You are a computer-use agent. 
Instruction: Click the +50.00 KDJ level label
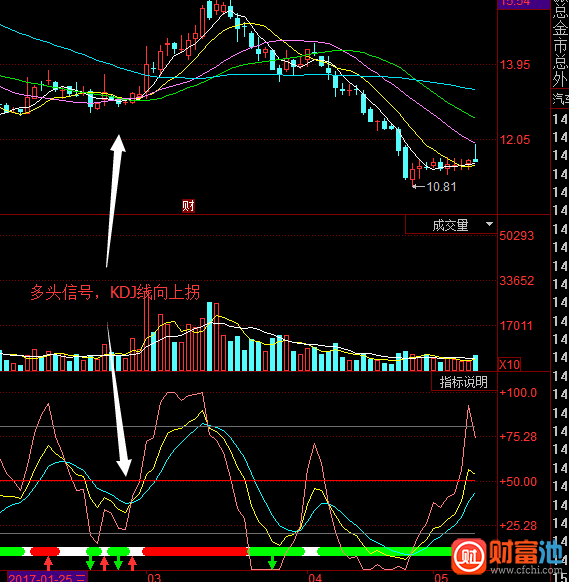pos(518,482)
